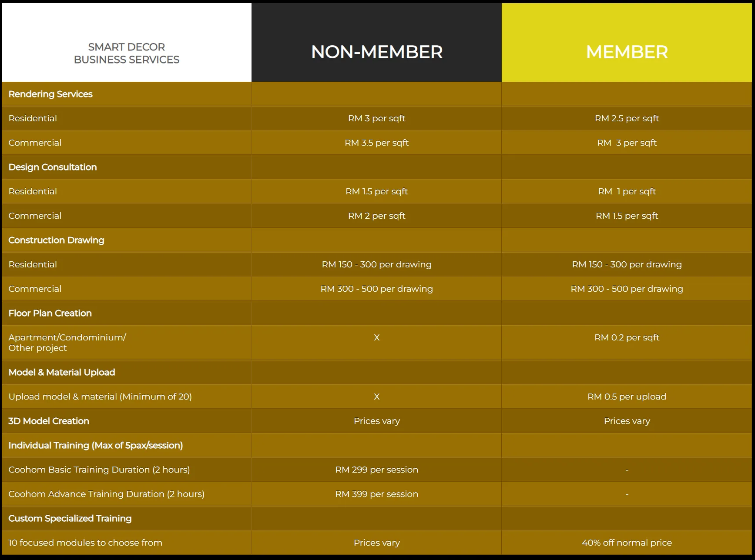Select the yellow MEMBER column header
The width and height of the screenshot is (755, 560).
coord(627,52)
